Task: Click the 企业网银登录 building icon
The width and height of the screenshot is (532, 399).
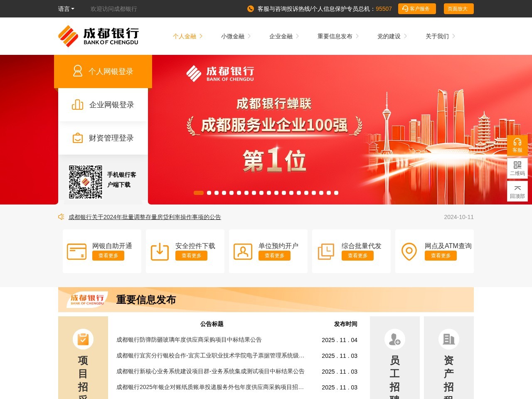Action: point(77,105)
